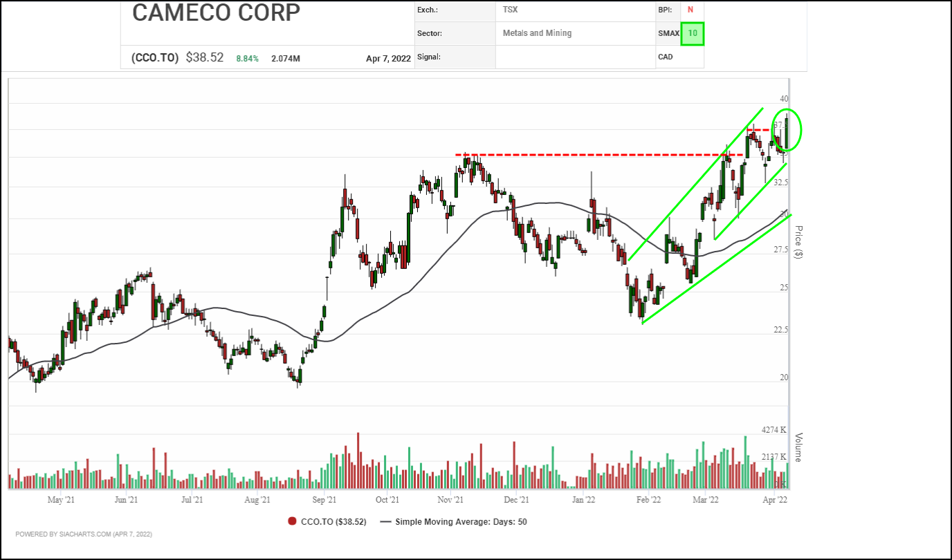The height and width of the screenshot is (560, 952).
Task: Click the 4274 K volume label
Action: (773, 430)
